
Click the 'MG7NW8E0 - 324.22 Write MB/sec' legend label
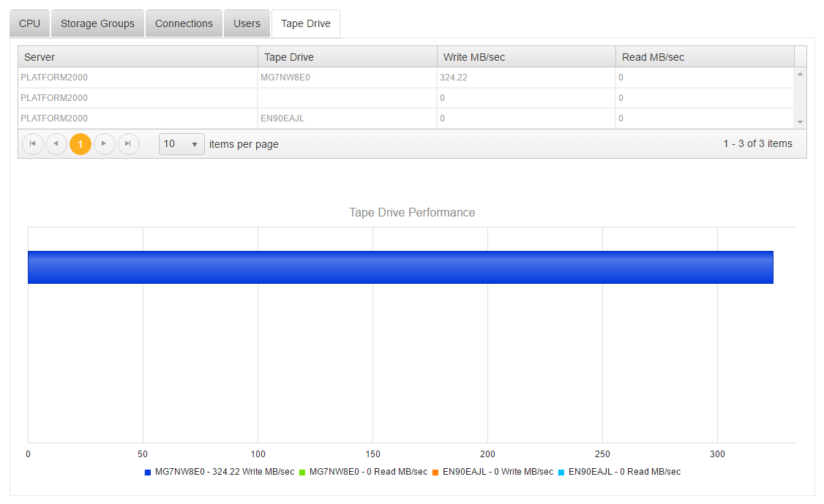(225, 472)
